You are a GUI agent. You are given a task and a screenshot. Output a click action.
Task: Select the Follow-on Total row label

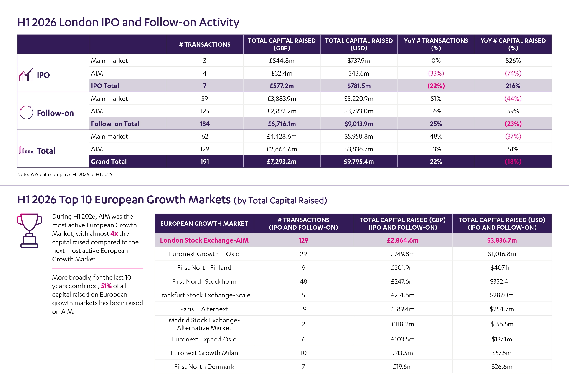click(115, 124)
